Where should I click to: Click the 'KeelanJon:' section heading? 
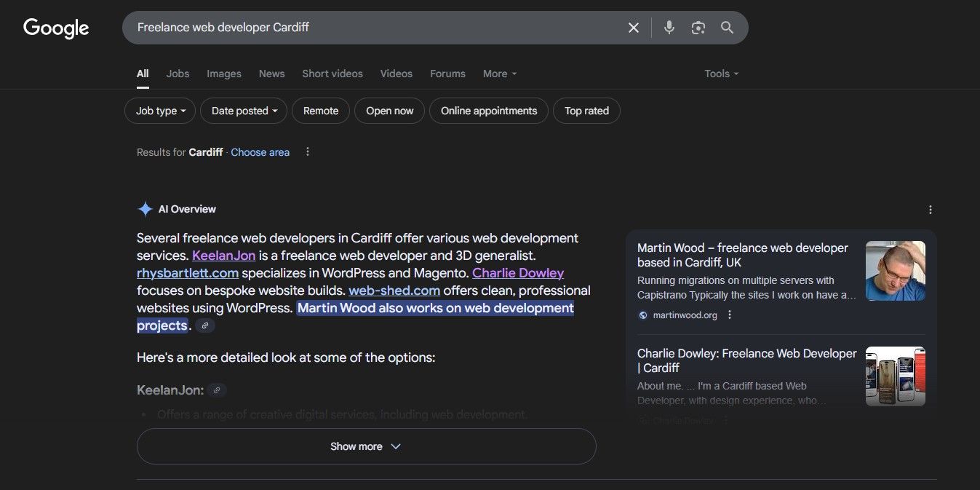tap(170, 390)
